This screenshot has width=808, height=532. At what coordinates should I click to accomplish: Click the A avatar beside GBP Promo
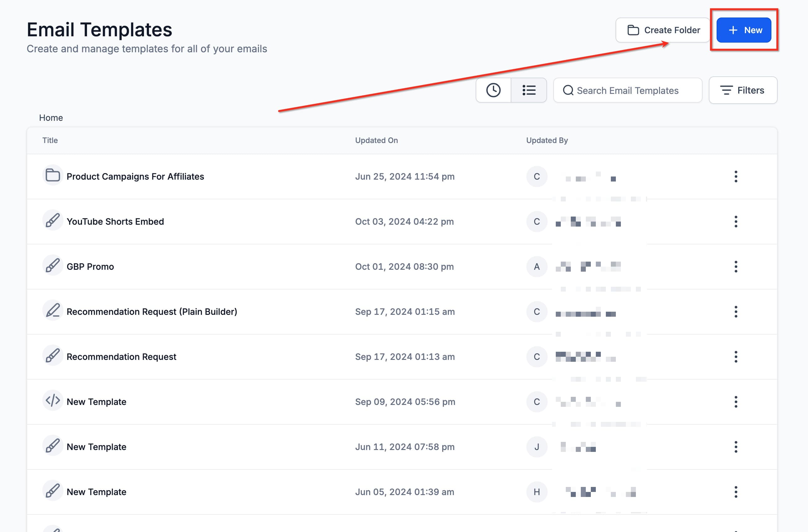point(536,267)
